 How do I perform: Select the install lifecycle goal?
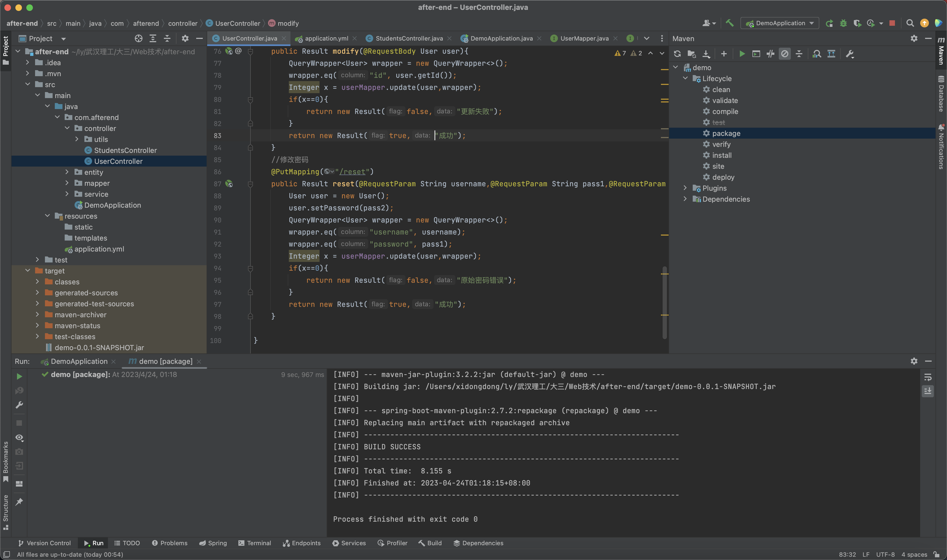coord(722,155)
